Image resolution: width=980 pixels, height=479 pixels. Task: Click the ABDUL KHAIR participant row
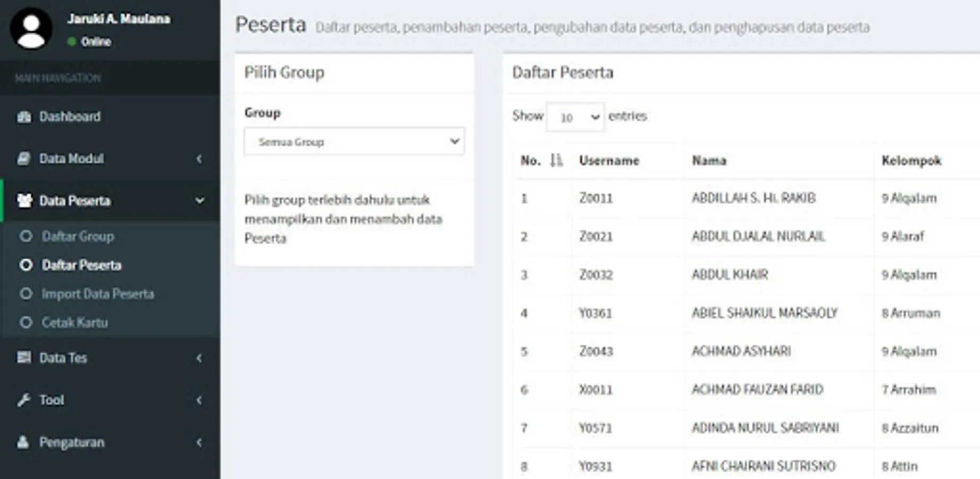pos(730,275)
